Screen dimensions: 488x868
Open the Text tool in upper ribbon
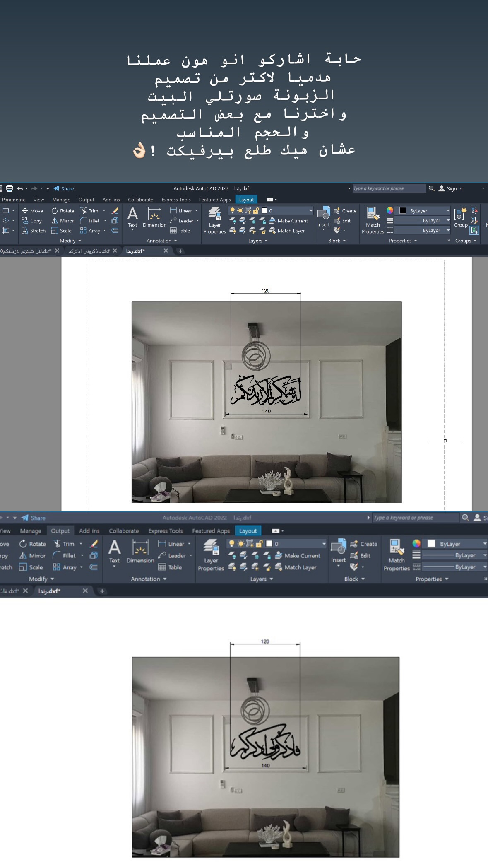pyautogui.click(x=132, y=217)
